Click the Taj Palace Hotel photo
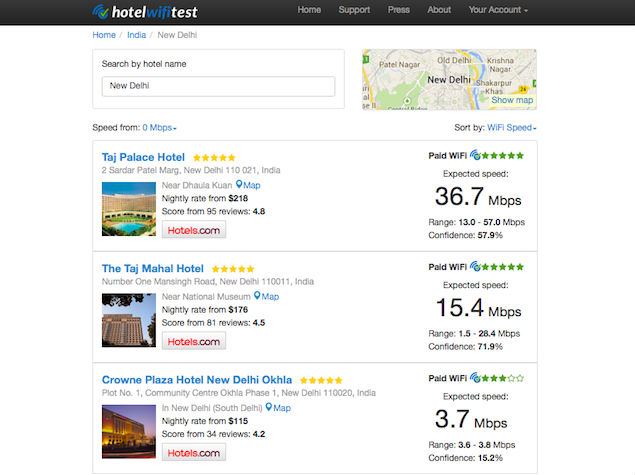 [x=129, y=209]
